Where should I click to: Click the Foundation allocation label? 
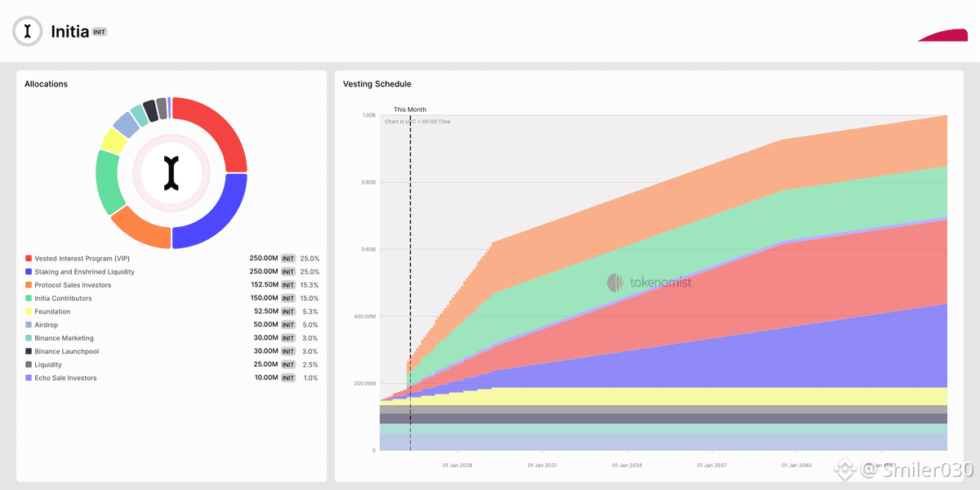[x=52, y=311]
